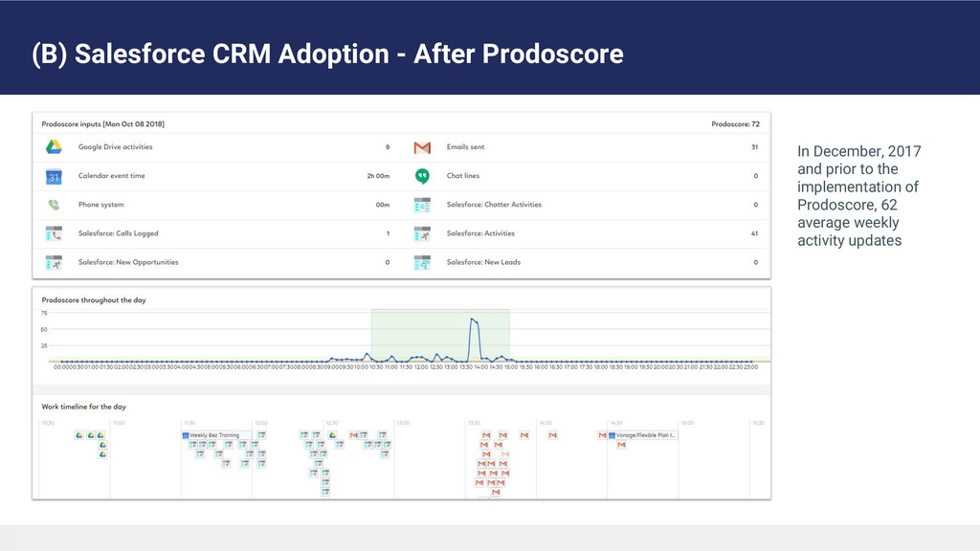Click the 75 label on chart y-axis
The width and height of the screenshot is (980, 551).
click(44, 313)
